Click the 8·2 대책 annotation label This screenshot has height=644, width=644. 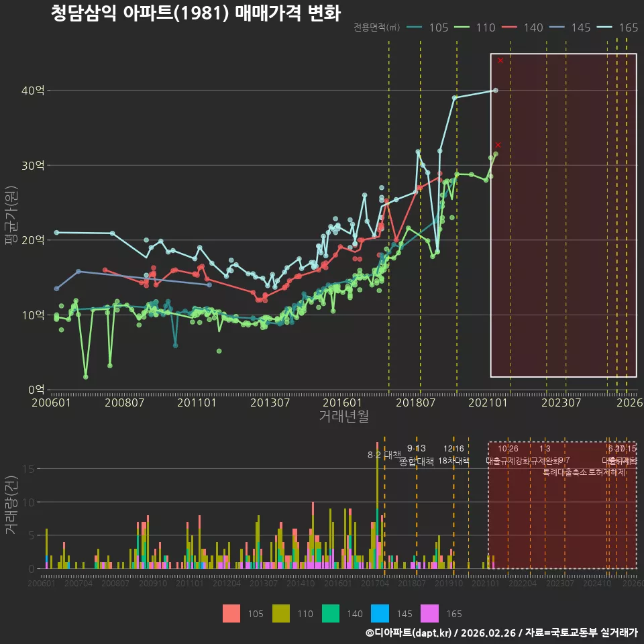click(x=384, y=455)
